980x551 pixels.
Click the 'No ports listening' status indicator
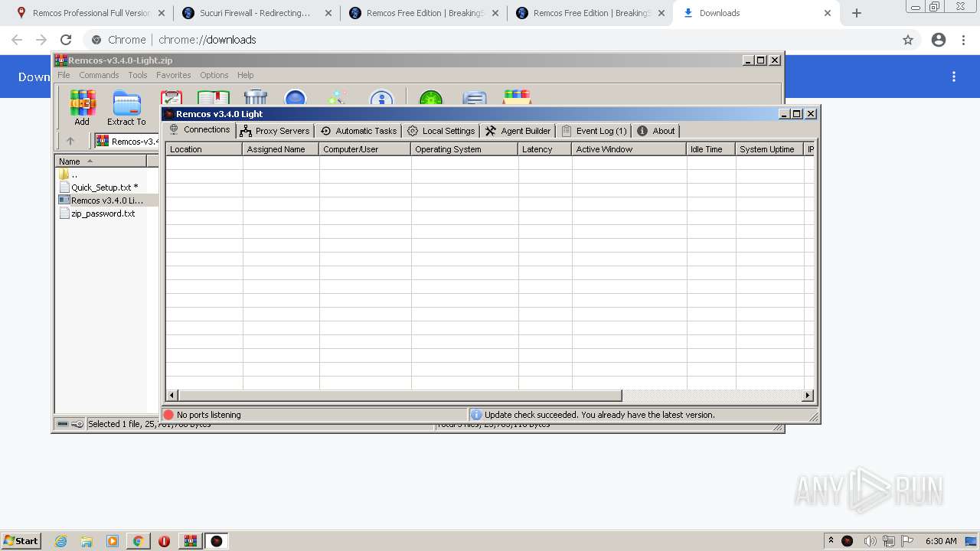202,415
